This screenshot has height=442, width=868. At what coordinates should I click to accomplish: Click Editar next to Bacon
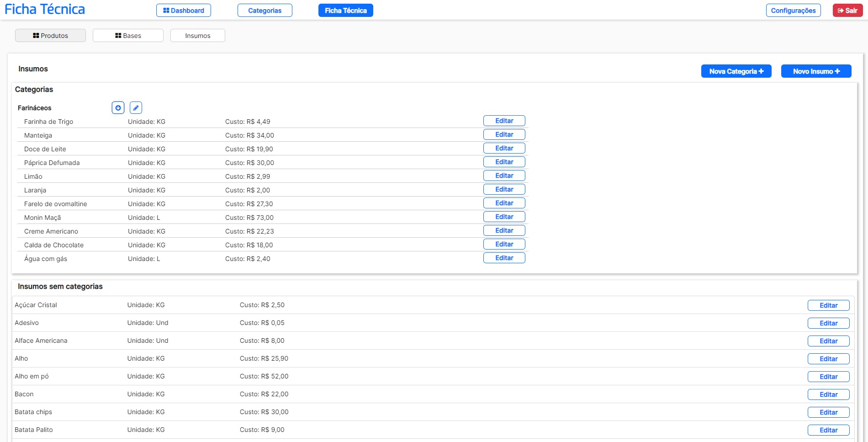(828, 394)
